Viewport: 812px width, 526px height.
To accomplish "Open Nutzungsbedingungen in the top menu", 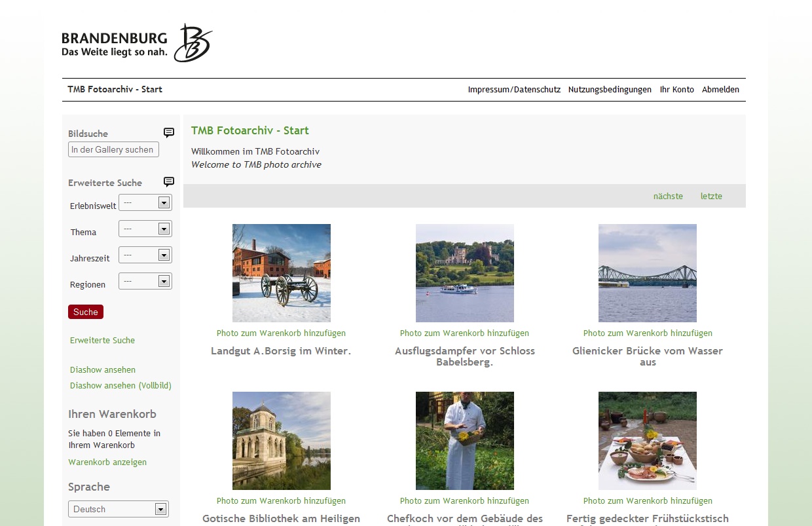I will coord(610,90).
